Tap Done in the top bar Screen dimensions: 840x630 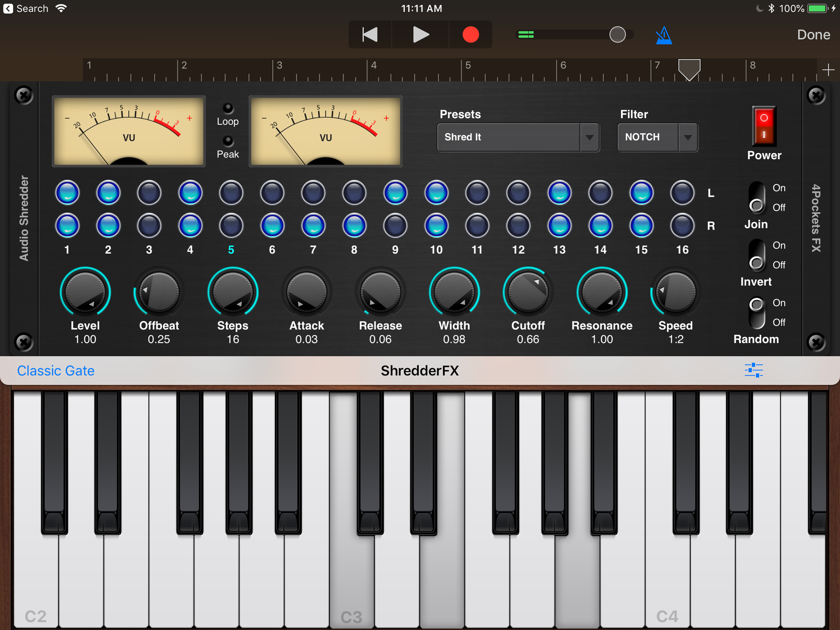[x=813, y=34]
